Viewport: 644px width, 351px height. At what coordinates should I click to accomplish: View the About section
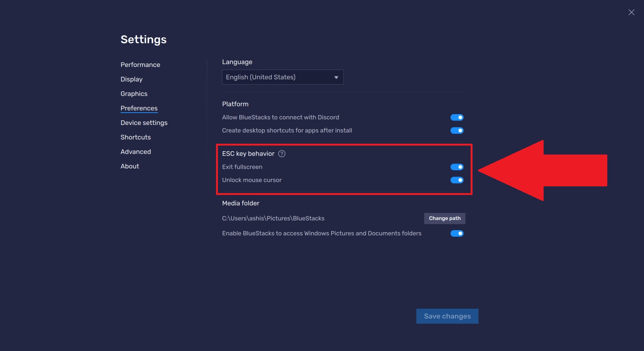[130, 166]
